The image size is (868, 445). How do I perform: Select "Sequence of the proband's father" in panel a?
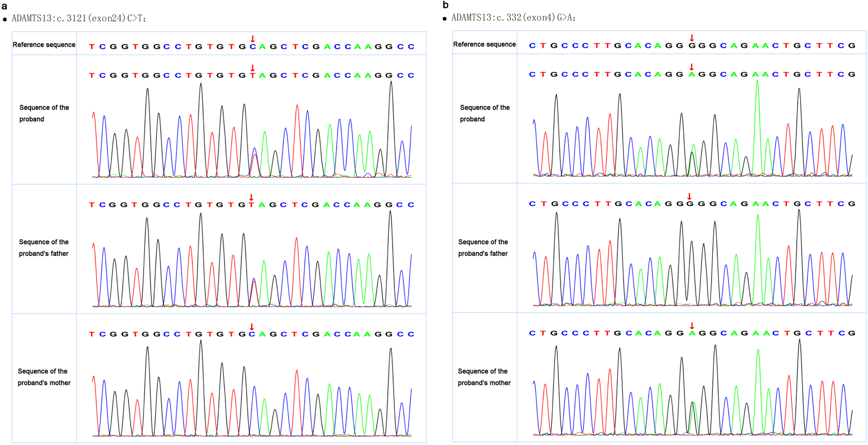point(44,247)
